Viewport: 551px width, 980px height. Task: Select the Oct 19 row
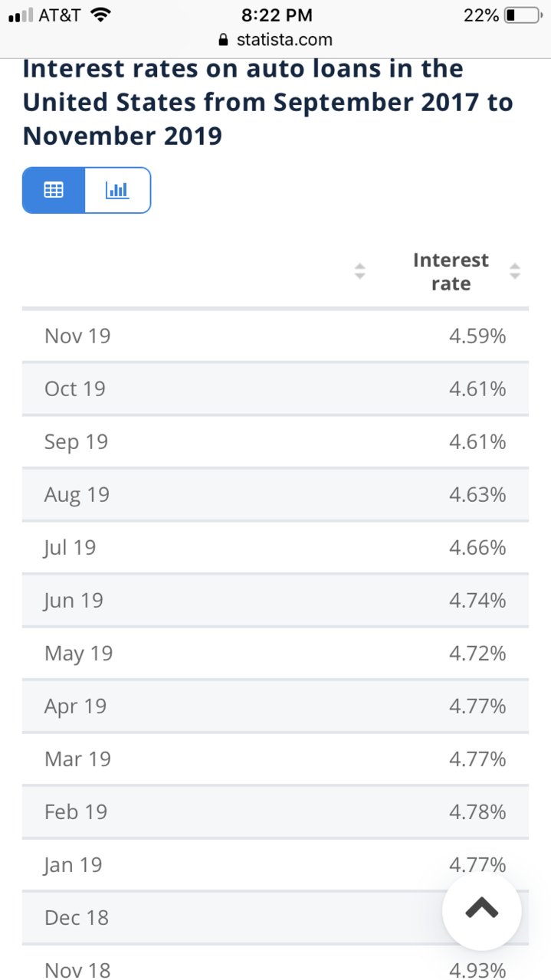(x=275, y=388)
